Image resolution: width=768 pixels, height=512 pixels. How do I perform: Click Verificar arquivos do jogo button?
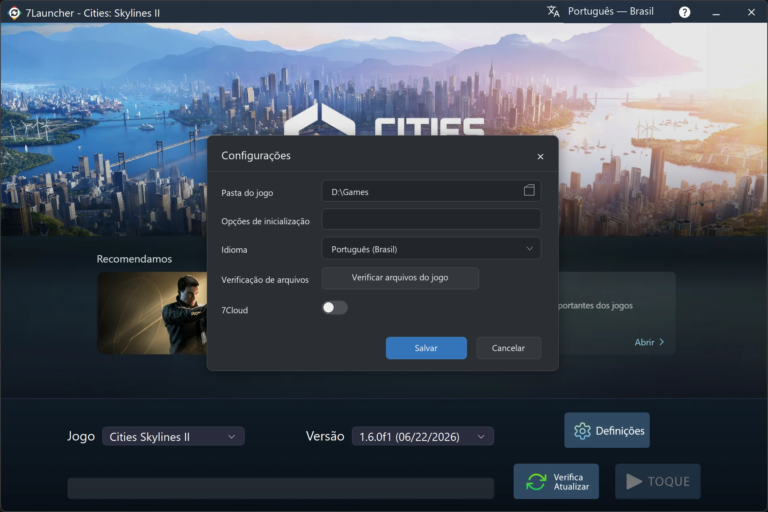click(400, 278)
